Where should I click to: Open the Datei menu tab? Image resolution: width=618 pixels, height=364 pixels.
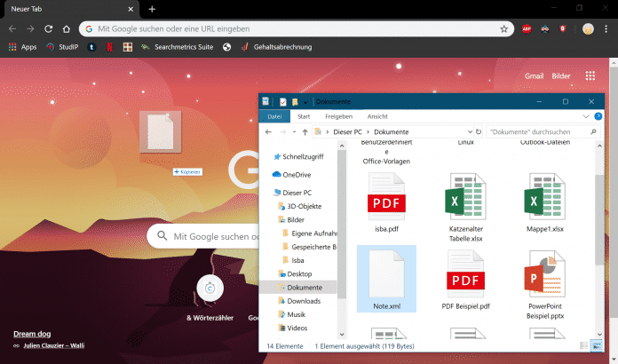(274, 116)
